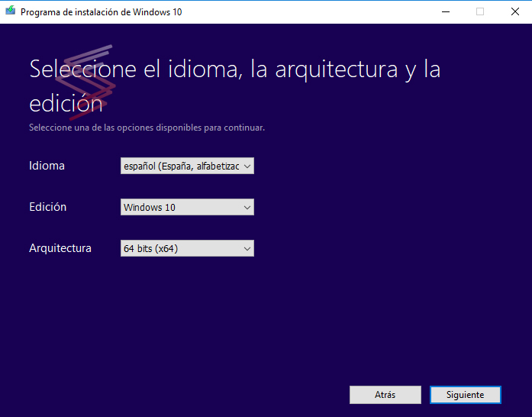Click the 'Seleccione el idioma' heading
Image resolution: width=532 pixels, height=417 pixels.
point(235,86)
